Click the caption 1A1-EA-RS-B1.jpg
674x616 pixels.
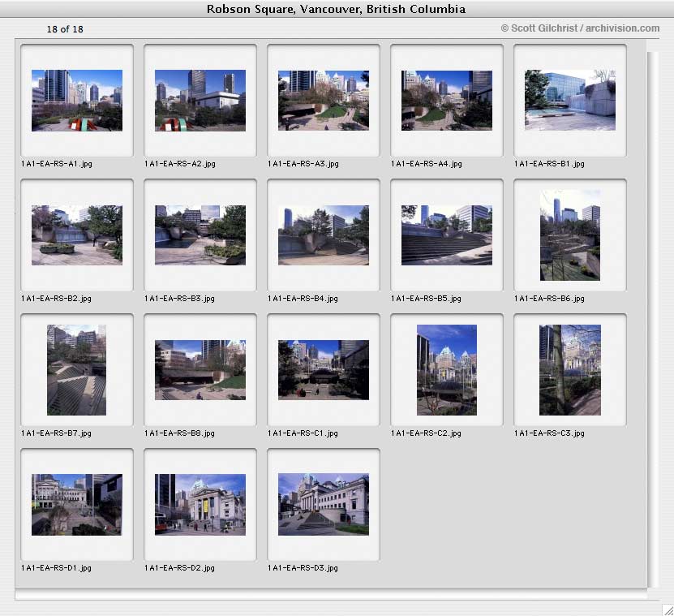point(549,164)
